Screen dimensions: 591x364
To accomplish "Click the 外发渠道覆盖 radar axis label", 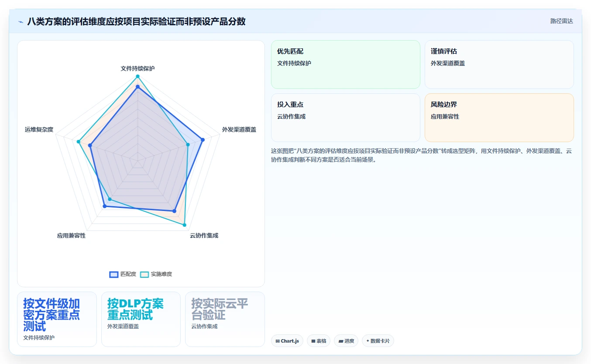I will [239, 129].
